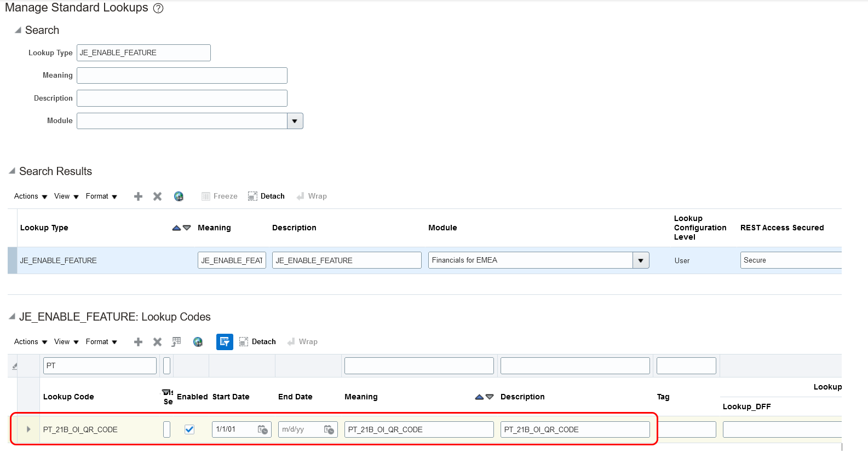Uncheck Enabled checkbox for PT_21B_OI_QR_CODE
Image resolution: width=868 pixels, height=453 pixels.
pos(189,429)
